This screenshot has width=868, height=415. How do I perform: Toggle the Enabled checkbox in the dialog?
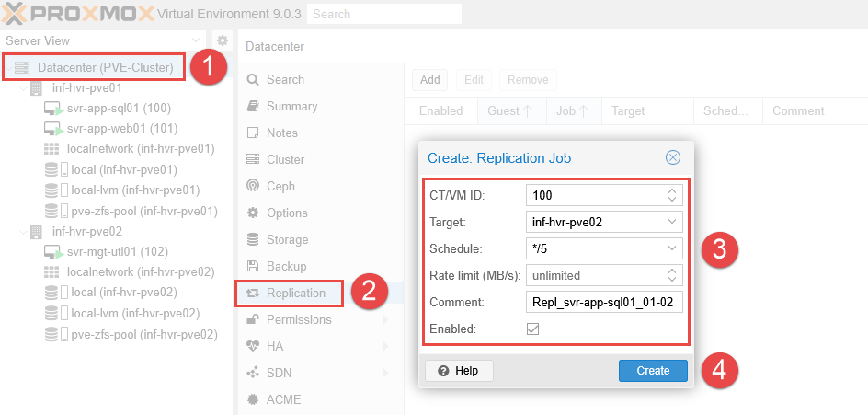click(532, 329)
